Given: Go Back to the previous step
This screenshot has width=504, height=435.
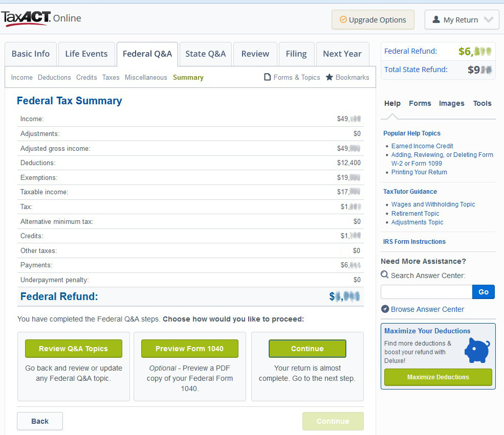Looking at the screenshot, I should pyautogui.click(x=40, y=421).
